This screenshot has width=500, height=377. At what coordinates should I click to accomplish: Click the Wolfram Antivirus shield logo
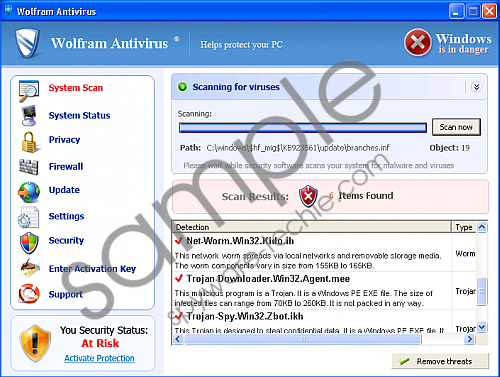coord(27,43)
